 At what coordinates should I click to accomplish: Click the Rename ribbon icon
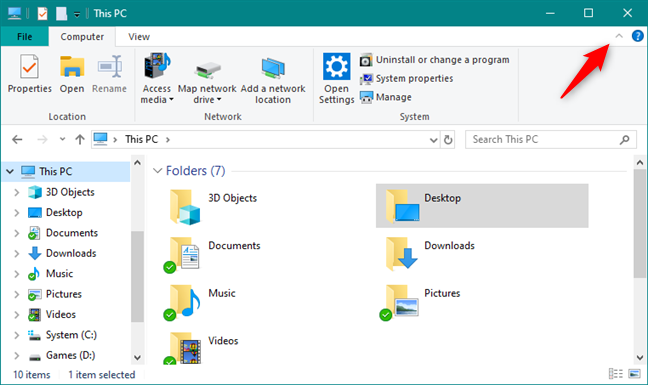tap(110, 67)
